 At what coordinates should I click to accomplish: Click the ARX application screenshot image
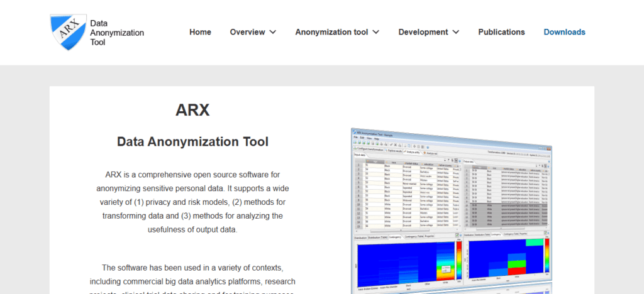click(x=452, y=210)
